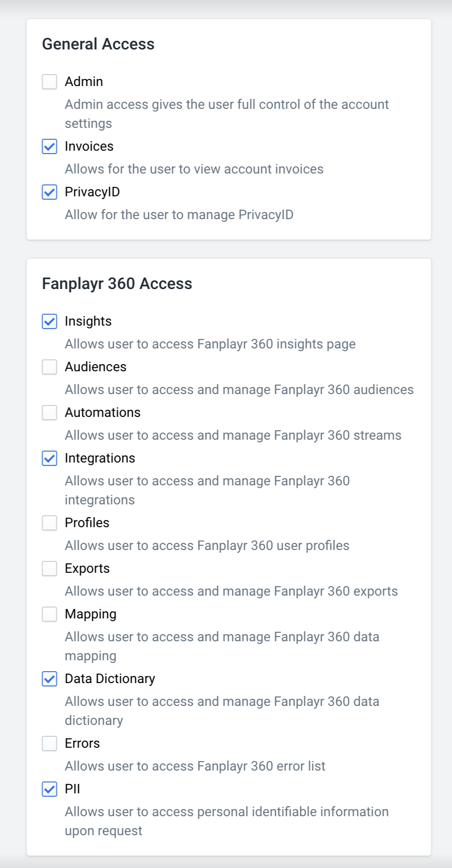This screenshot has width=452, height=868.
Task: Enable the Admin access checkbox
Action: pyautogui.click(x=49, y=82)
